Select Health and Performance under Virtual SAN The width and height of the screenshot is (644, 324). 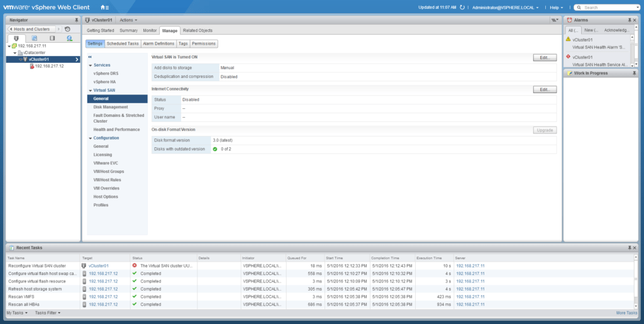pyautogui.click(x=117, y=130)
